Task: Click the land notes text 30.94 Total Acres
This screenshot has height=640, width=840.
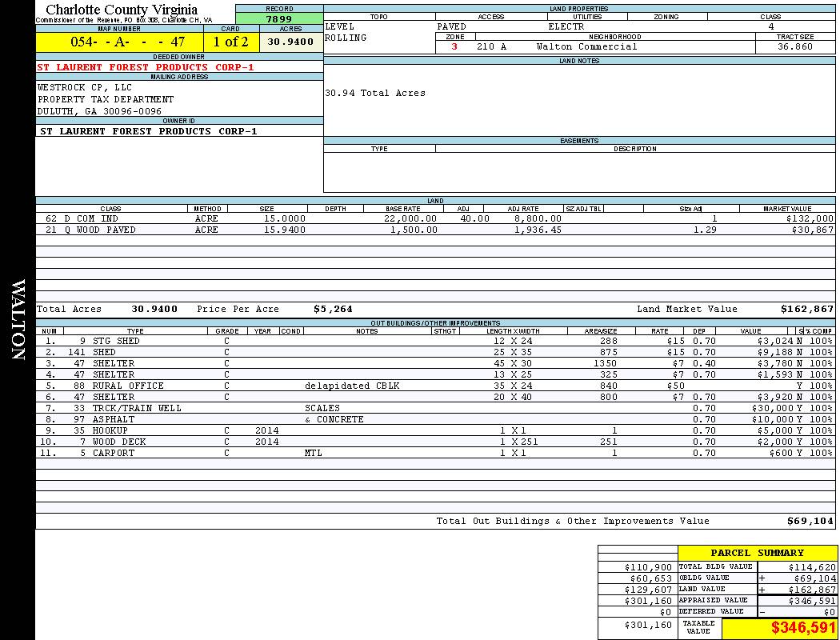Action: [375, 93]
